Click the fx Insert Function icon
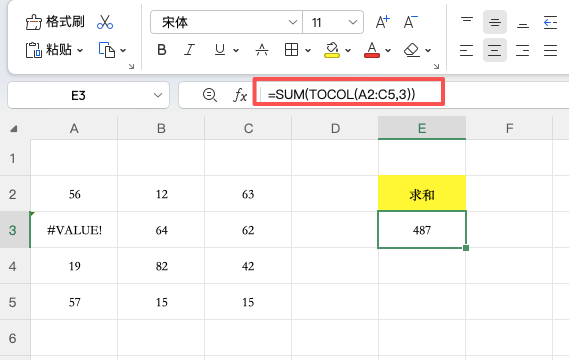569x360 pixels. coord(240,95)
